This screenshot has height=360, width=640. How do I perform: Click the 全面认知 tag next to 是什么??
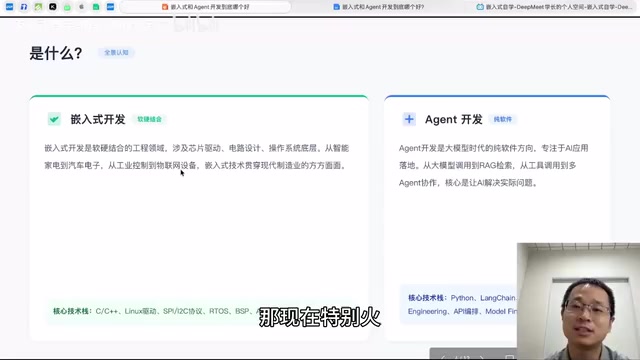(x=116, y=52)
